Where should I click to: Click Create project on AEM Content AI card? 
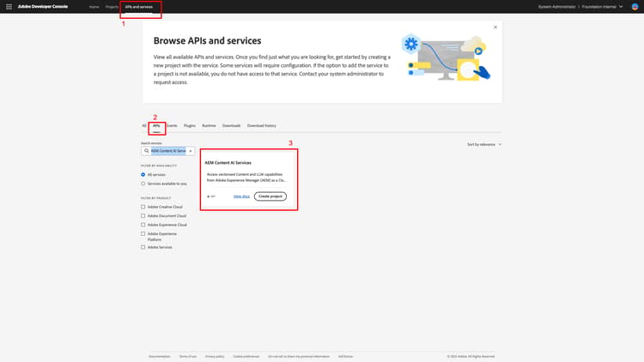tap(270, 196)
